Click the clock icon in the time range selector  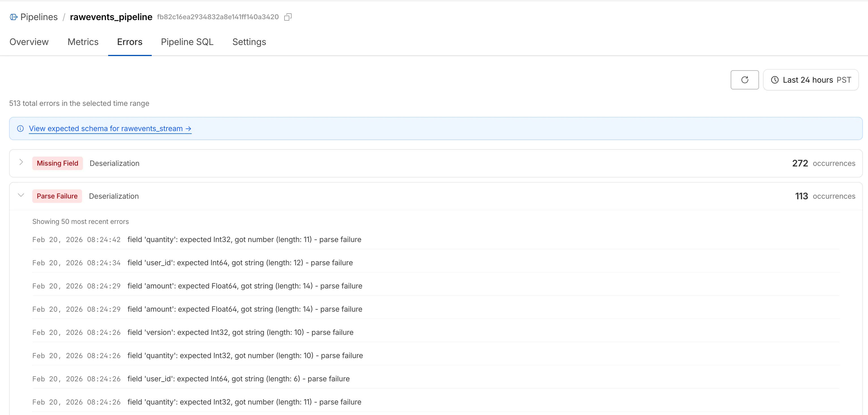pyautogui.click(x=775, y=80)
